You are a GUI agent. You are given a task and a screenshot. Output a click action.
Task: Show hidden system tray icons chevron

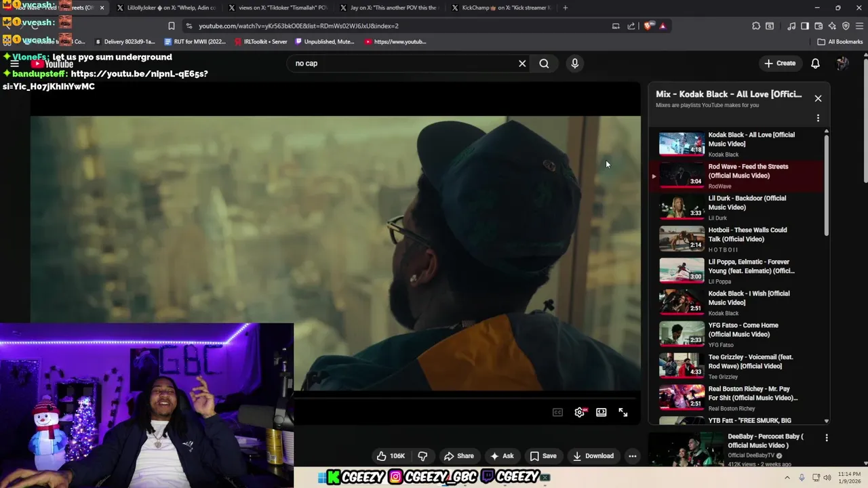787,478
